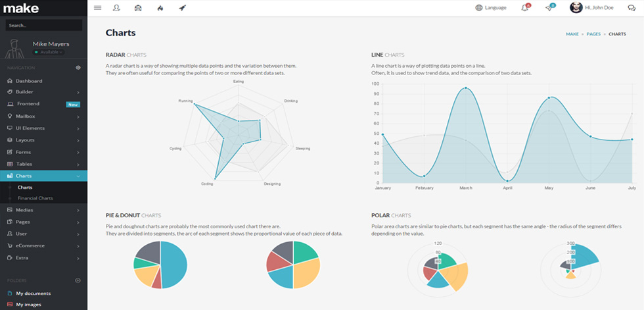Click the Medias picture icon
The width and height of the screenshot is (644, 310).
point(10,210)
